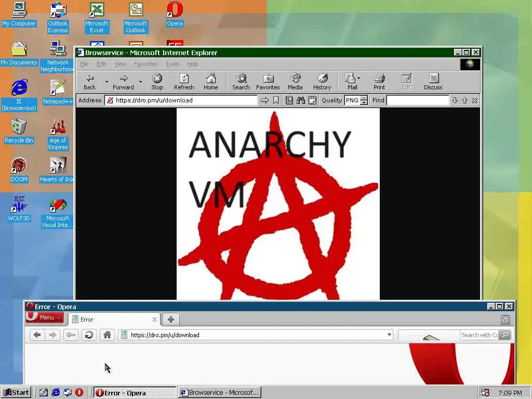Click the Media toolbar button
Viewport: 532px width, 399px height.
(295, 82)
